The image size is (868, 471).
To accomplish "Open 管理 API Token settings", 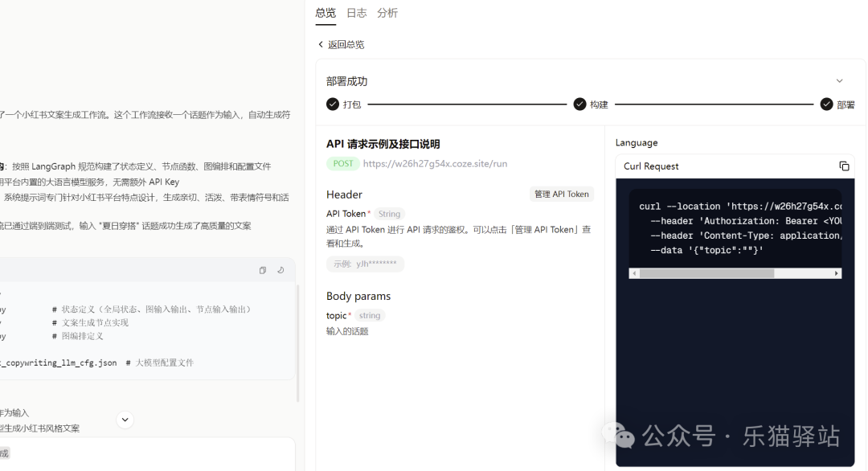I will [562, 194].
